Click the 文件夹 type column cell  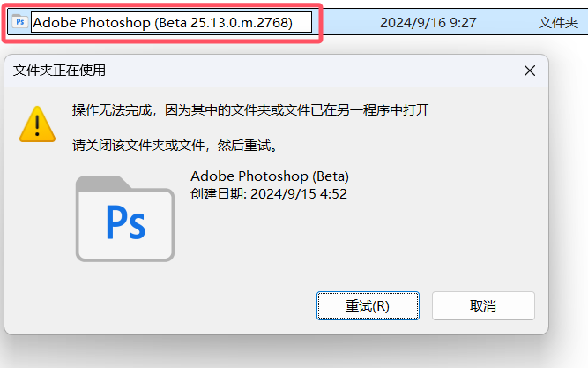(x=558, y=23)
